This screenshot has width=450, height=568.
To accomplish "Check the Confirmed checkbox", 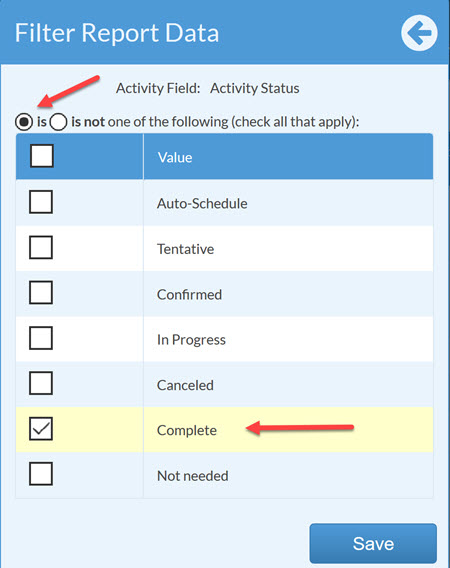I will 41,293.
